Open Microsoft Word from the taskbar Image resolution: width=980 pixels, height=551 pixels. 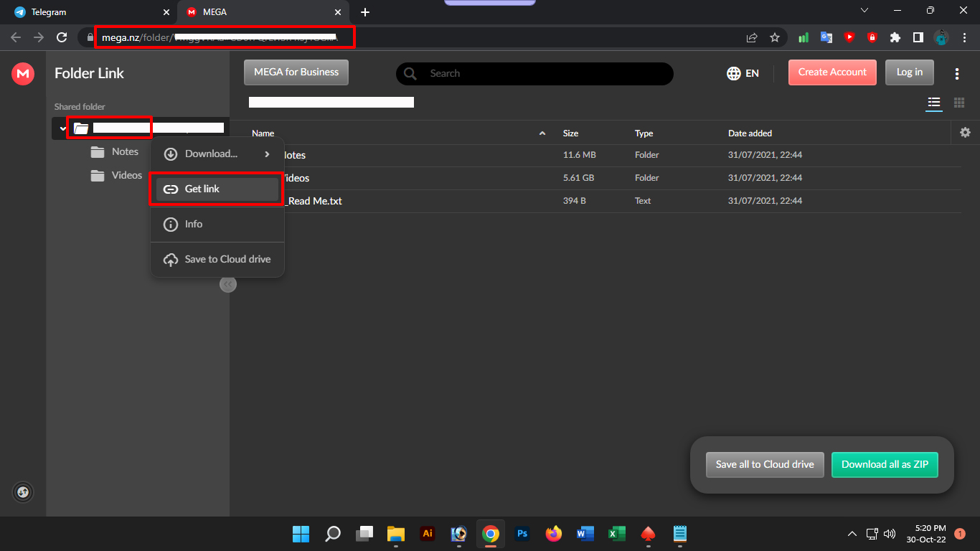585,534
